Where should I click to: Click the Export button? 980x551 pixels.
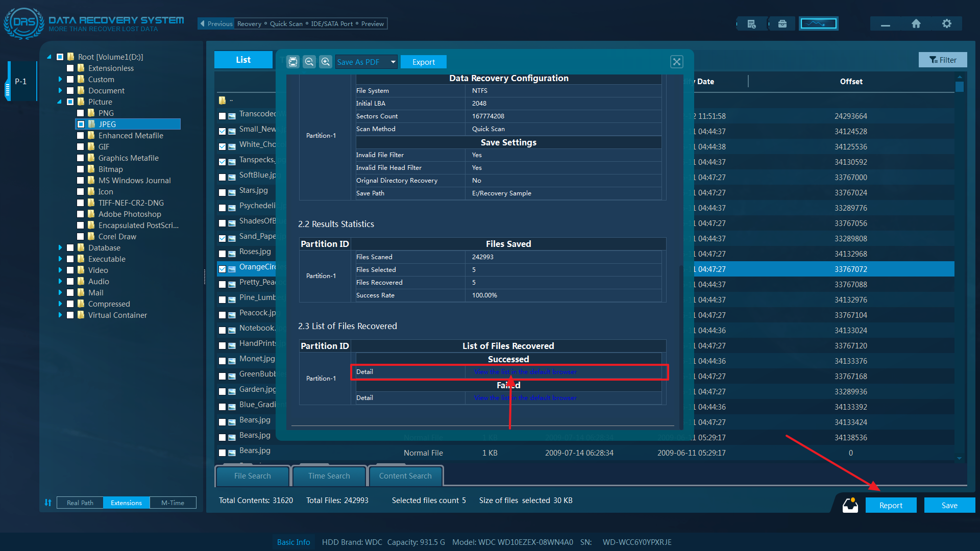point(423,62)
